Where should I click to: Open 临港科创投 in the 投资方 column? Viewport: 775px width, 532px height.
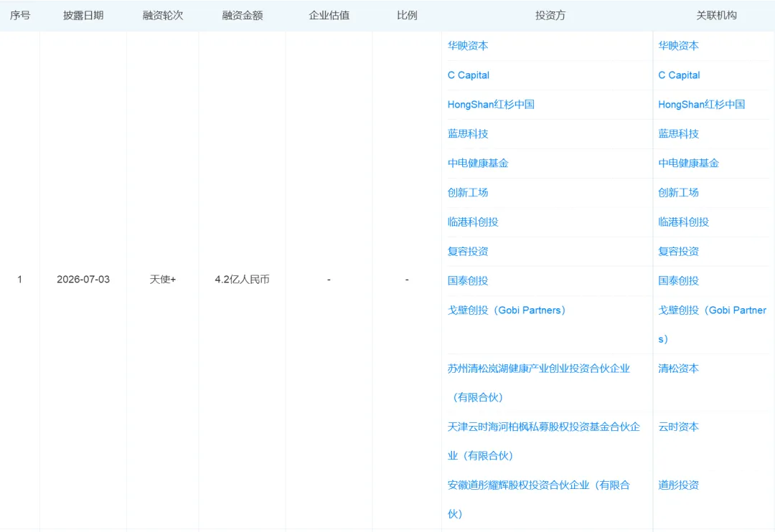(x=473, y=222)
